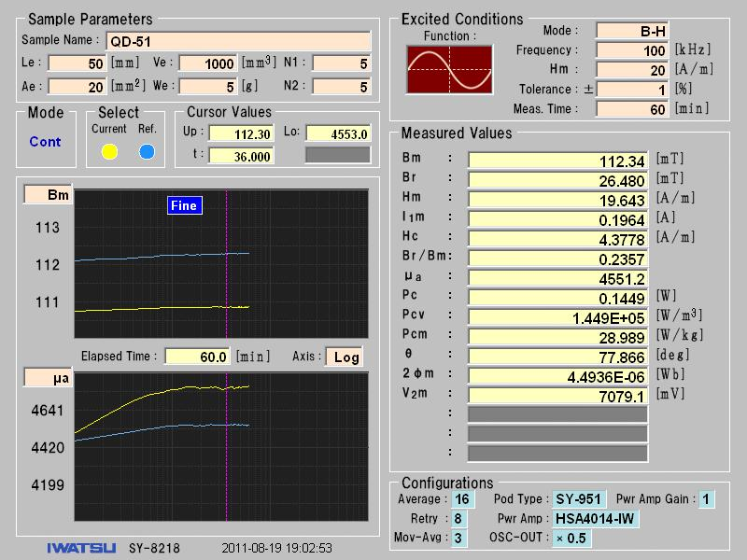
Task: Click the Fine button on Bm graph
Action: click(x=184, y=205)
